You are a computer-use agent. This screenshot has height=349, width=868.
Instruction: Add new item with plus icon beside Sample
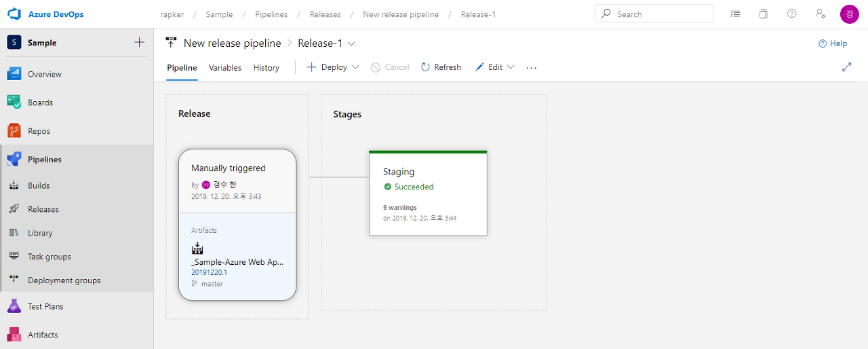click(139, 42)
